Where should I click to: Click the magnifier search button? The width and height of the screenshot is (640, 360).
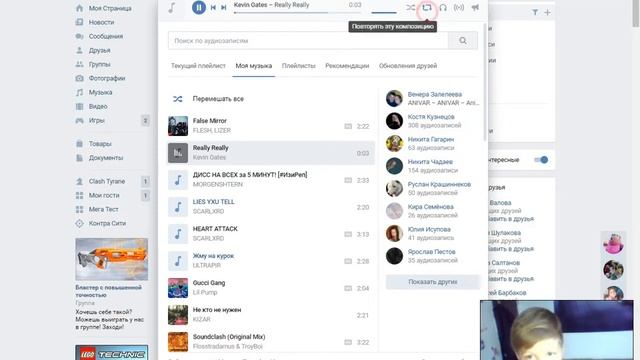tap(463, 41)
